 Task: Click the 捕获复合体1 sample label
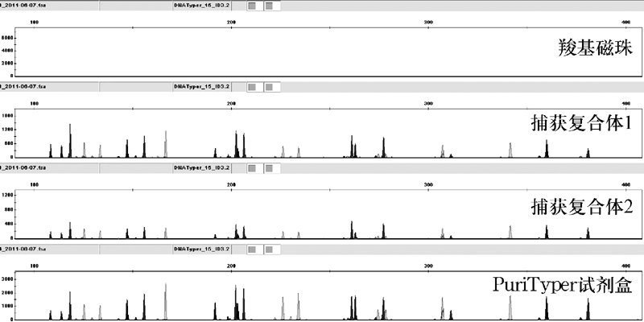[x=581, y=124]
